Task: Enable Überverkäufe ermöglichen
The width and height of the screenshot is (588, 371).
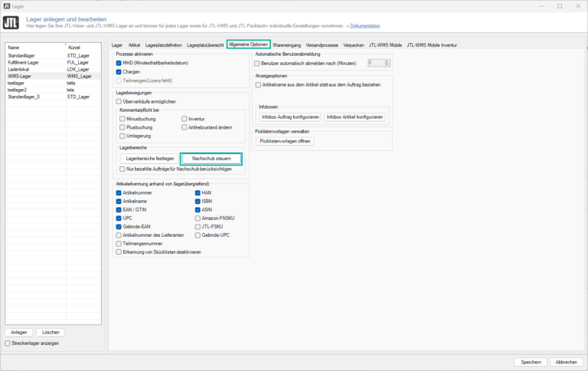Action: 119,101
